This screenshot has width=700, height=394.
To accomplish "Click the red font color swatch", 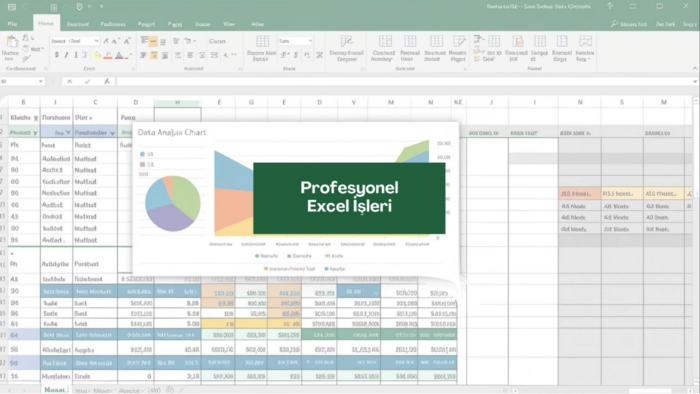I will (108, 56).
